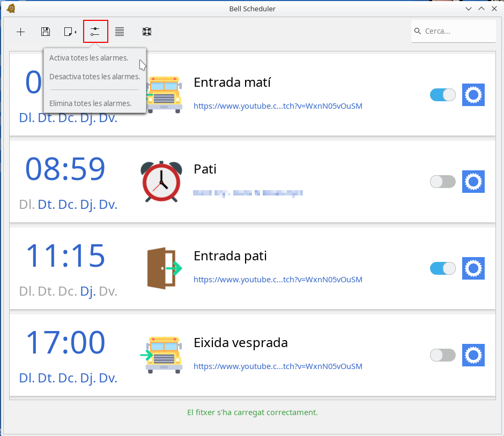
Task: Click the plus icon to add alarm
Action: point(21,32)
